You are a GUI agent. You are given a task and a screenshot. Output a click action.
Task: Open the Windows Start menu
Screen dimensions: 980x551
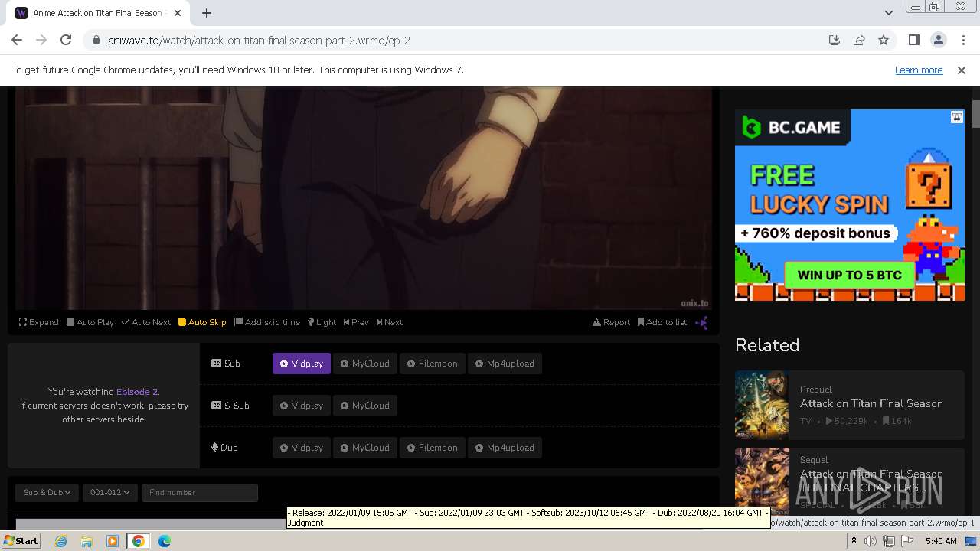[x=21, y=541]
